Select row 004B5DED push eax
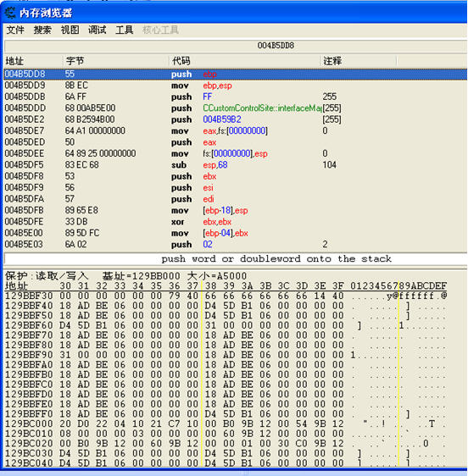This screenshot has height=476, width=468. pyautogui.click(x=236, y=142)
